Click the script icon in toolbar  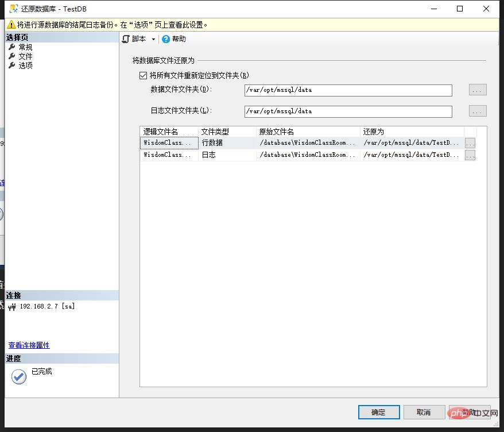pos(126,39)
